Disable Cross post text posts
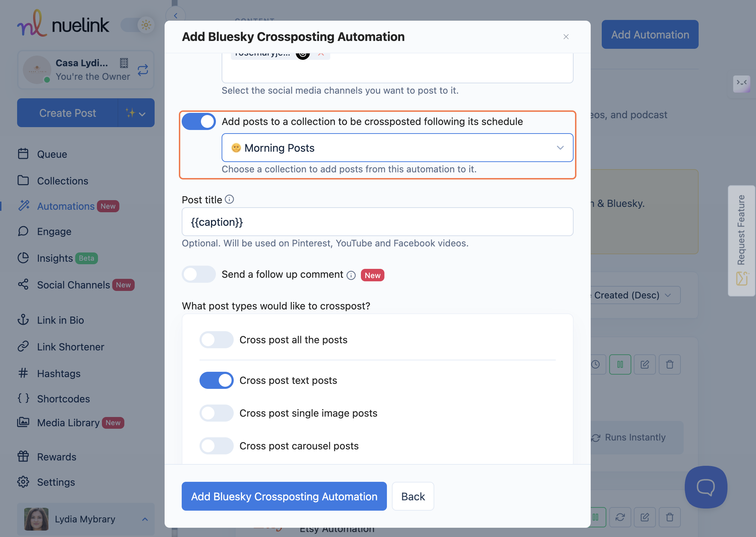 [216, 380]
